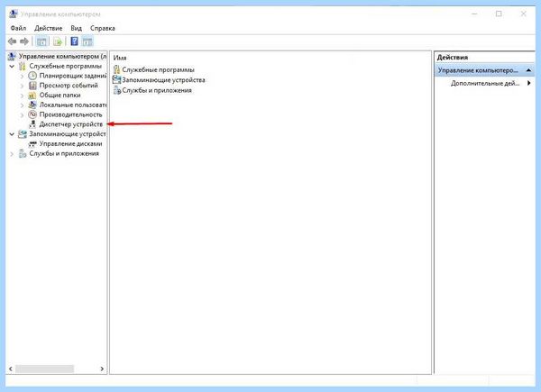Click the Computer Management title bar icon
Screen dimensions: 541x392
point(14,14)
